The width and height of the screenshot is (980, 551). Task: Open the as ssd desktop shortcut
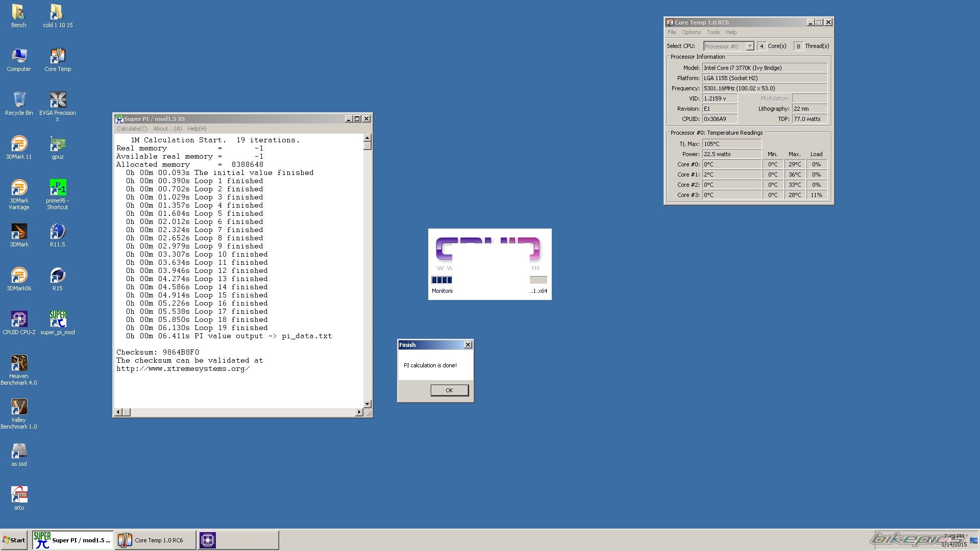[18, 455]
